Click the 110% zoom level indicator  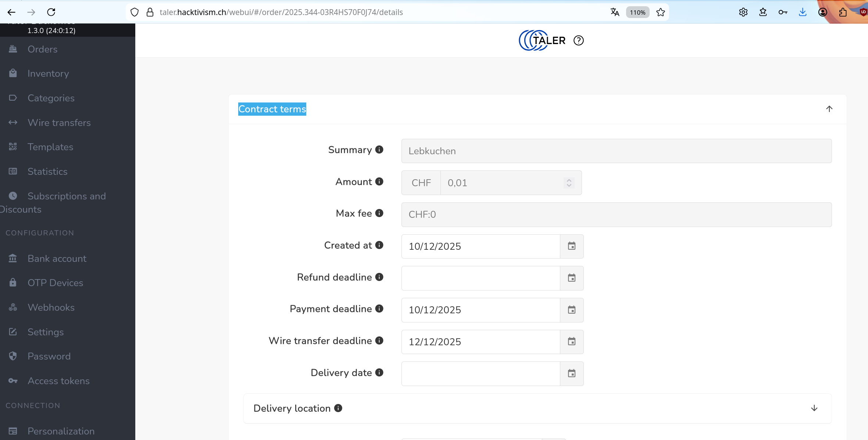pyautogui.click(x=637, y=12)
